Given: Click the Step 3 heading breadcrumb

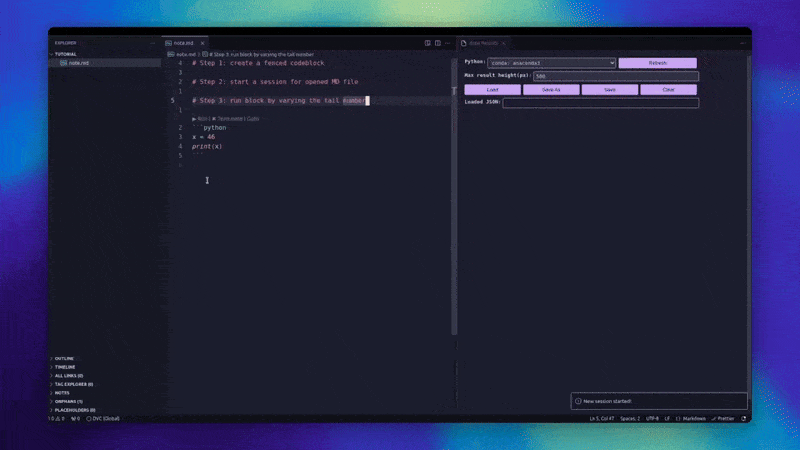Looking at the screenshot, I should click(x=261, y=54).
